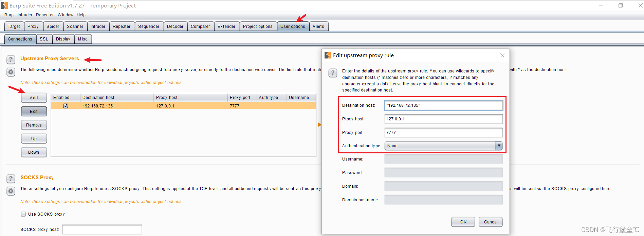Switch to the Proxy tab
This screenshot has height=236, width=644.
(x=33, y=27)
